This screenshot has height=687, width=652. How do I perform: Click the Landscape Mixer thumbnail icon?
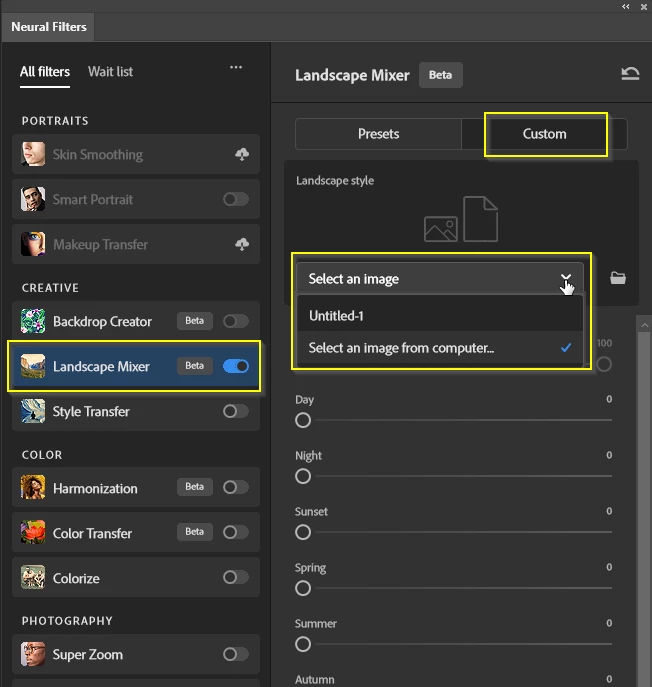33,366
